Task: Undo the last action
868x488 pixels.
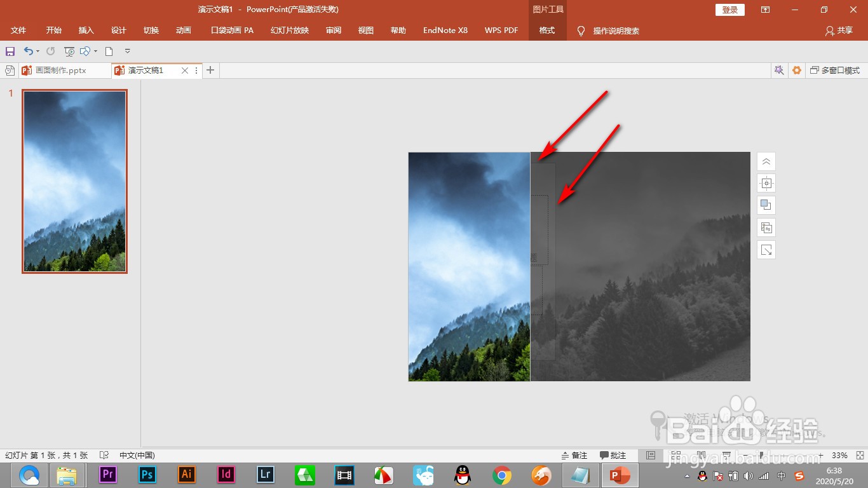Action: (28, 51)
